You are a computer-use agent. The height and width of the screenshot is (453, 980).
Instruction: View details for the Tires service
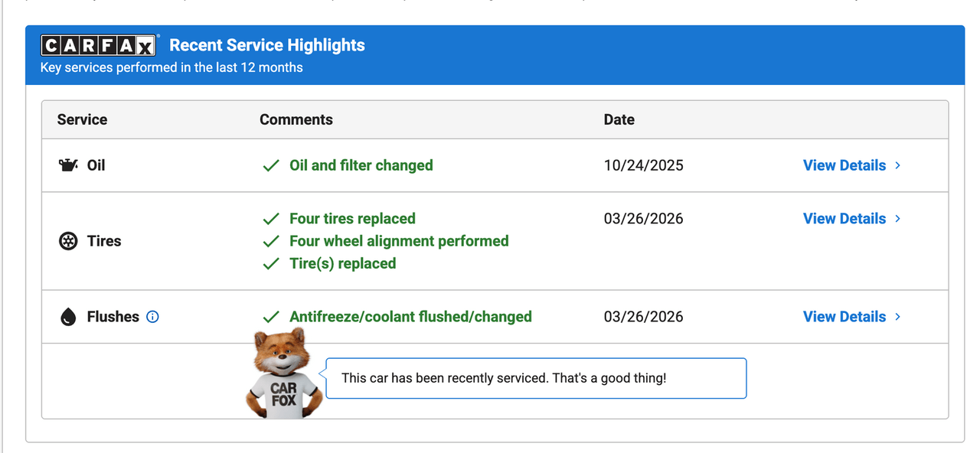844,219
